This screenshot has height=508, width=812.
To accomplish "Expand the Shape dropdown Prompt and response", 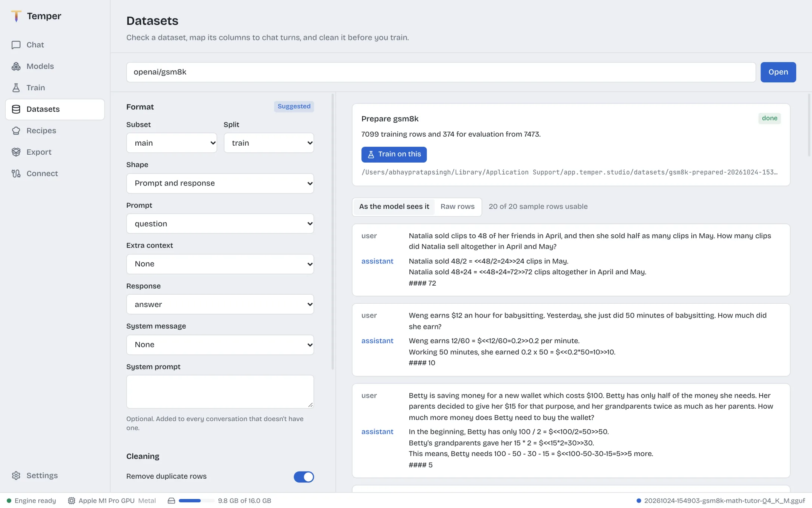I will (x=220, y=183).
